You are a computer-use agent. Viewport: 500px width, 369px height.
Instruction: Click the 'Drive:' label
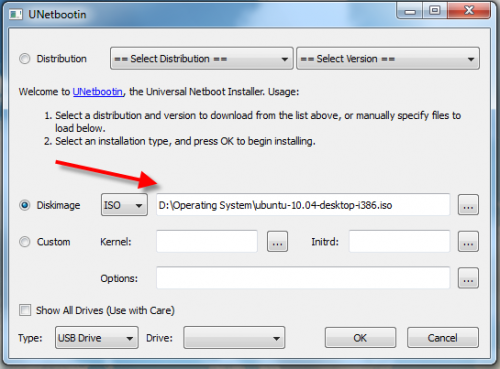pos(159,338)
